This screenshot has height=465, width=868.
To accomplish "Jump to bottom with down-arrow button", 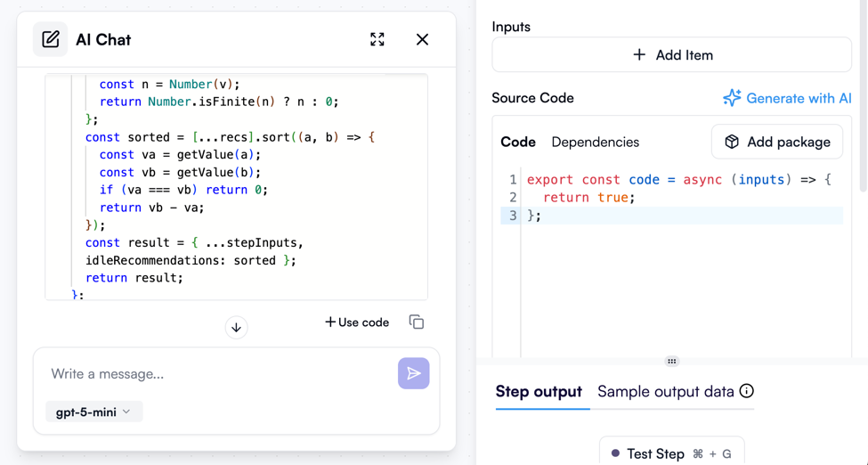I will [237, 328].
